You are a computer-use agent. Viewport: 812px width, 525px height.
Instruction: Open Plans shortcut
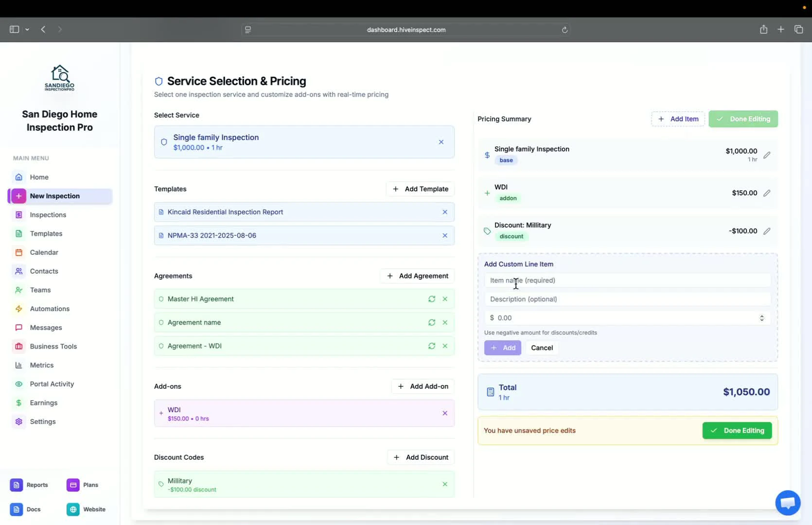83,485
